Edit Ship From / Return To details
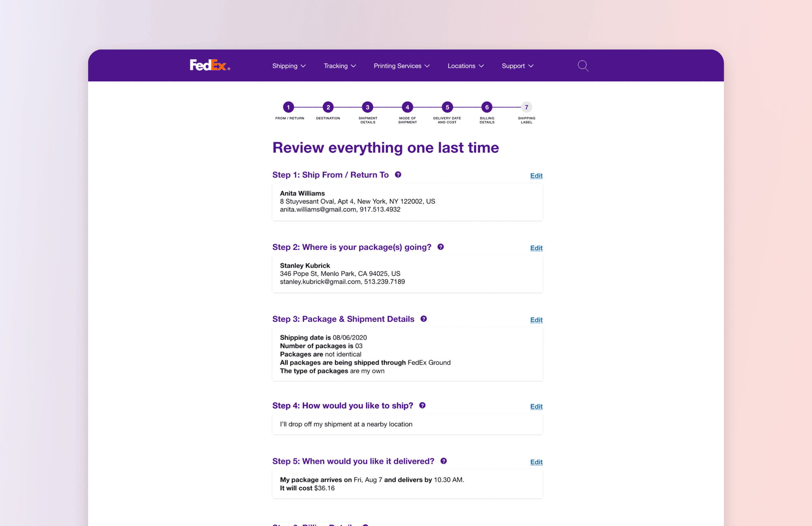The width and height of the screenshot is (812, 526). [x=536, y=176]
